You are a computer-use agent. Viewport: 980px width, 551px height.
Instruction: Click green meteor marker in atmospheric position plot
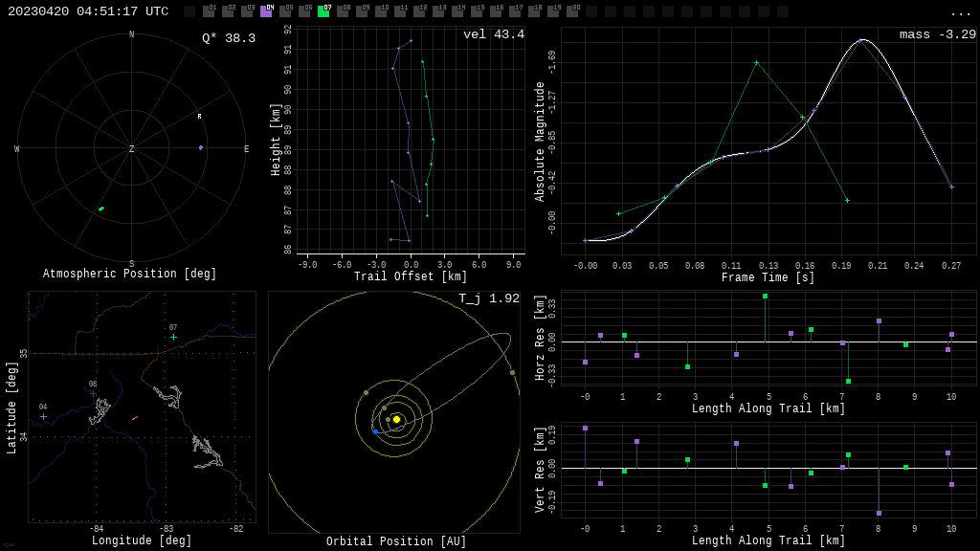[100, 209]
